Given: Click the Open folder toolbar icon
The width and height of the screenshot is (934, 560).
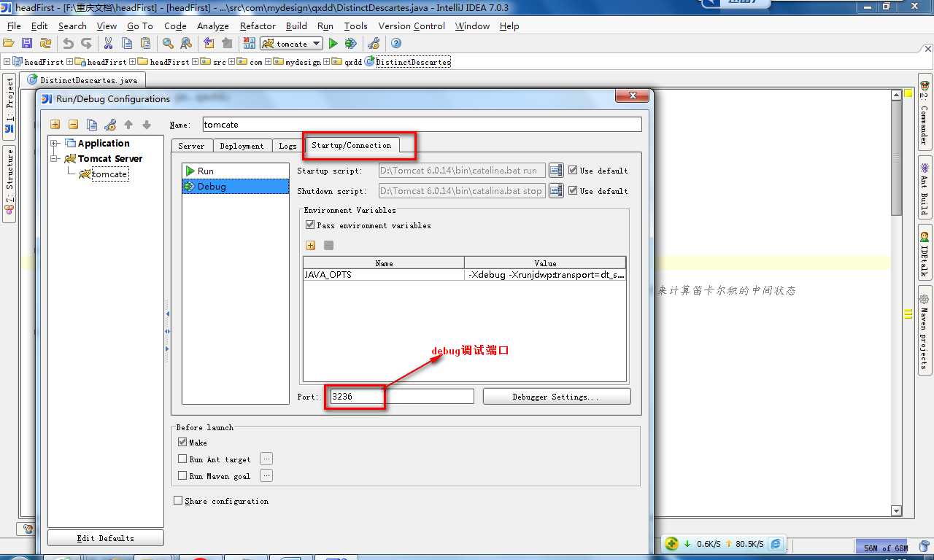Looking at the screenshot, I should point(9,44).
